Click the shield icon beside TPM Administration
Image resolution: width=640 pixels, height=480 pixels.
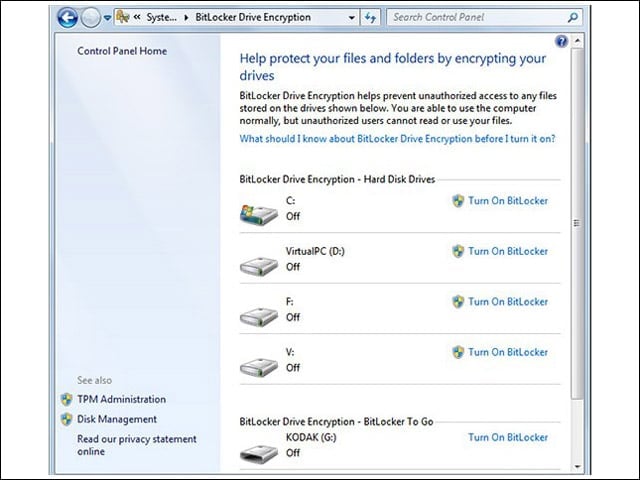tap(67, 399)
